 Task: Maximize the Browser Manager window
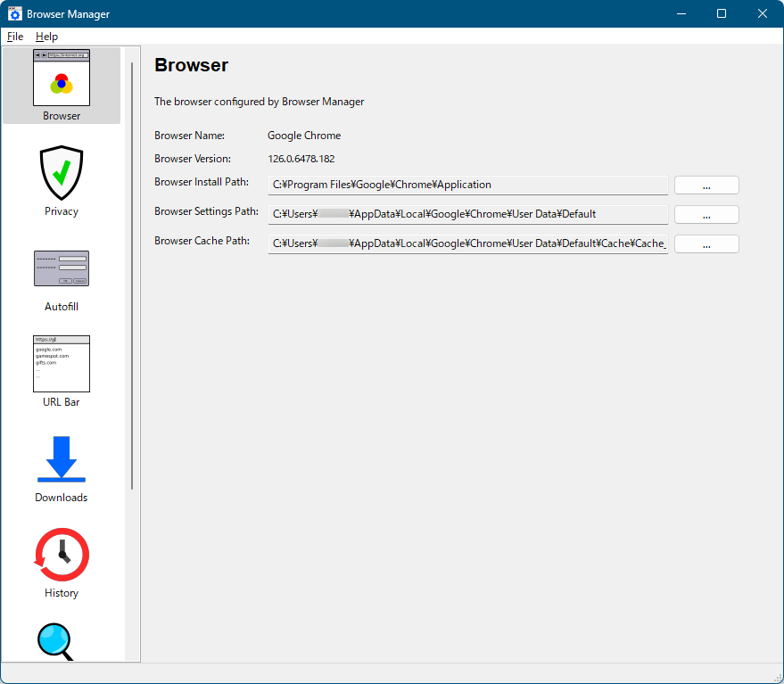click(x=722, y=13)
